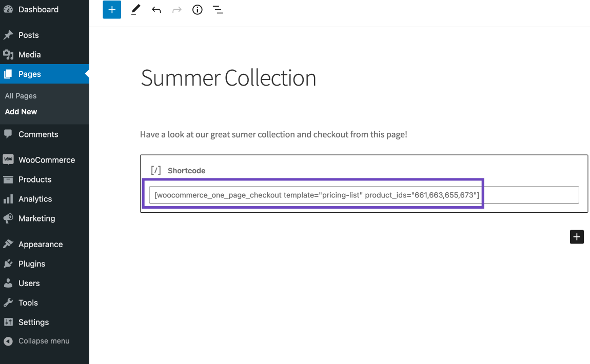Open the Settings menu item

click(33, 322)
